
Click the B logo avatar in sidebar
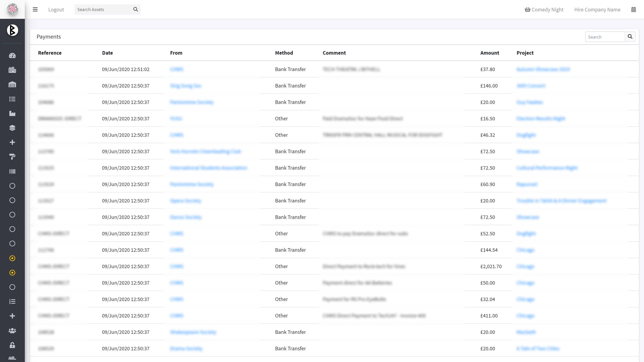(12, 30)
